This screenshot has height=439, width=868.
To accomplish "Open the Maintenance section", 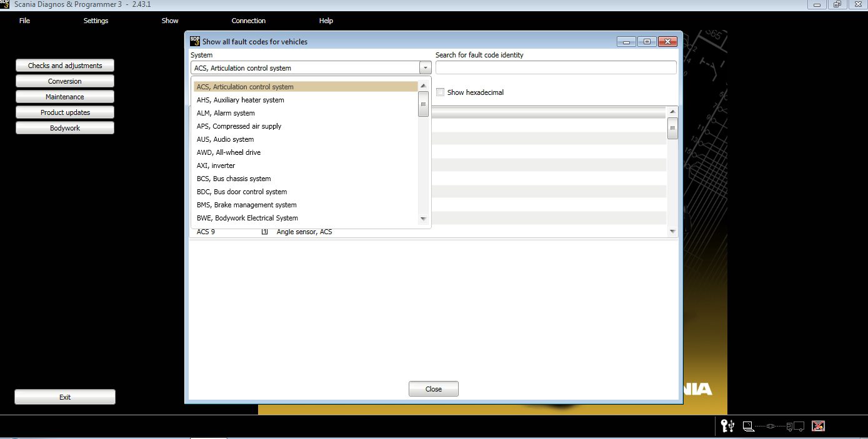I will (65, 97).
